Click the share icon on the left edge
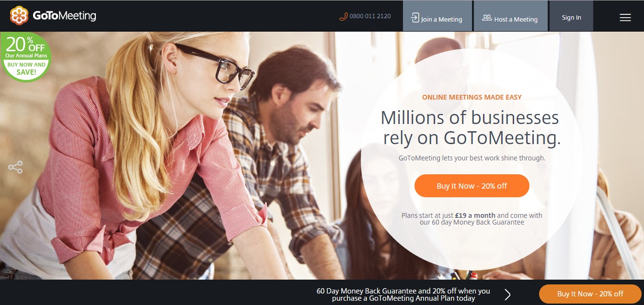 (x=15, y=167)
